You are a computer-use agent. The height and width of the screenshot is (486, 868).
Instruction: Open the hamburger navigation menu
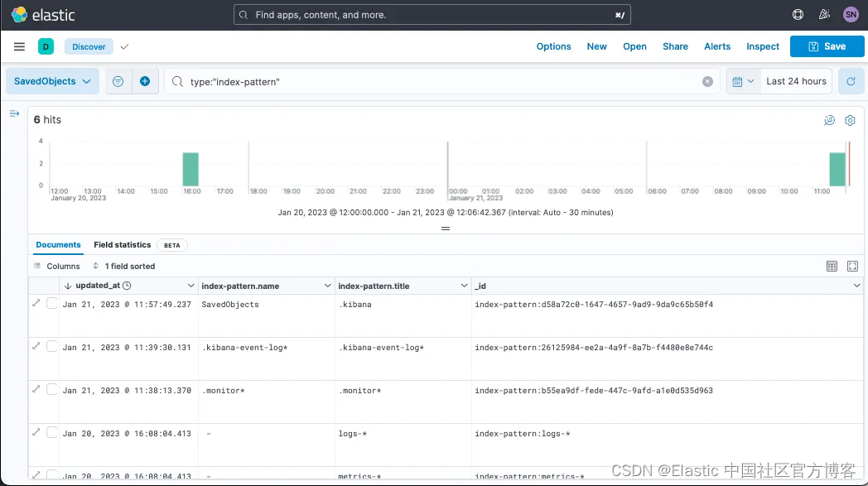pos(19,46)
